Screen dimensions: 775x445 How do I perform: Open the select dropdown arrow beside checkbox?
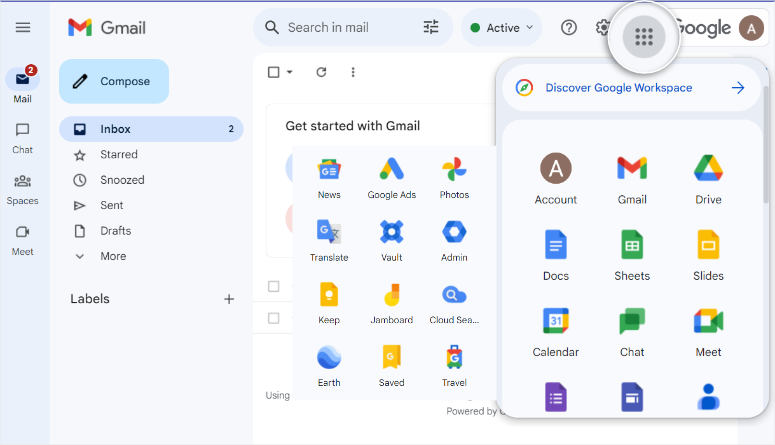click(x=290, y=72)
